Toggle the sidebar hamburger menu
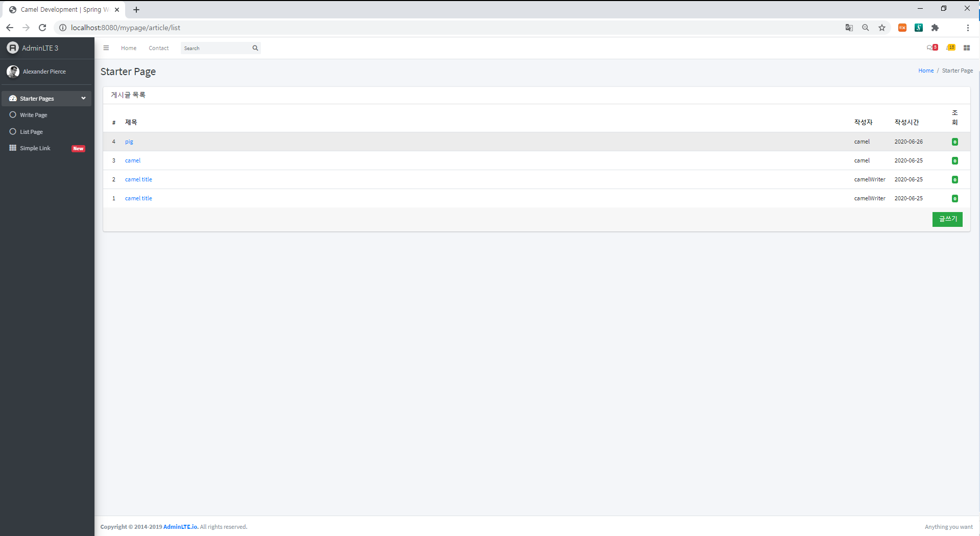The height and width of the screenshot is (536, 980). tap(106, 48)
